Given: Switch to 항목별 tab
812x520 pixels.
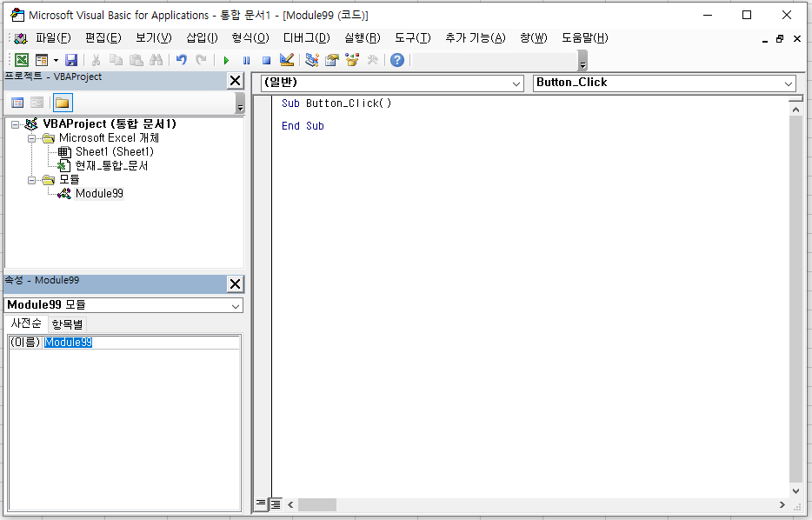Looking at the screenshot, I should [x=67, y=324].
